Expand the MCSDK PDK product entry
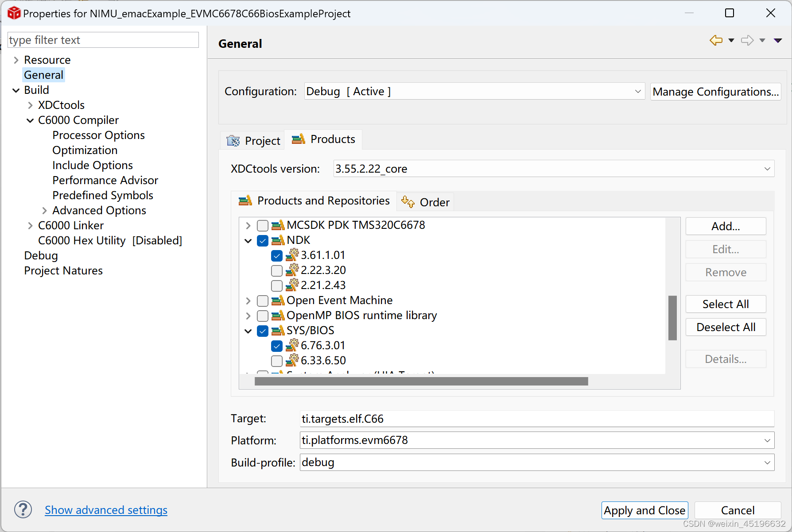This screenshot has height=532, width=792. point(248,226)
